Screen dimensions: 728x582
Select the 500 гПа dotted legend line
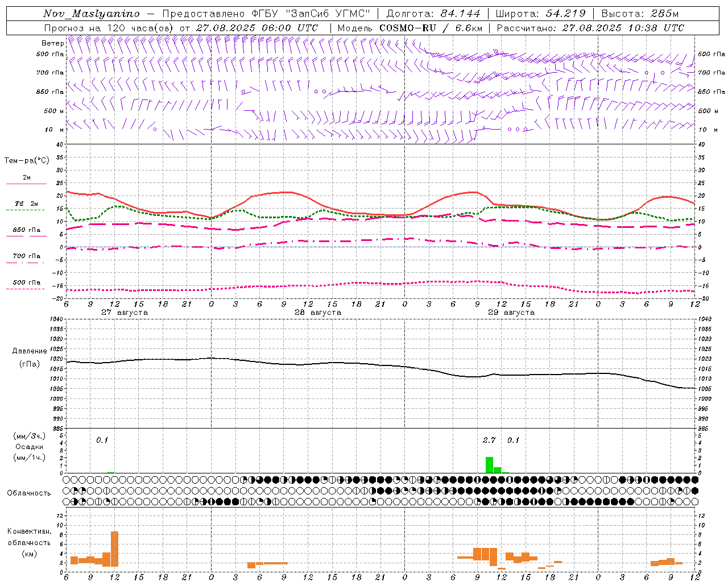26,289
